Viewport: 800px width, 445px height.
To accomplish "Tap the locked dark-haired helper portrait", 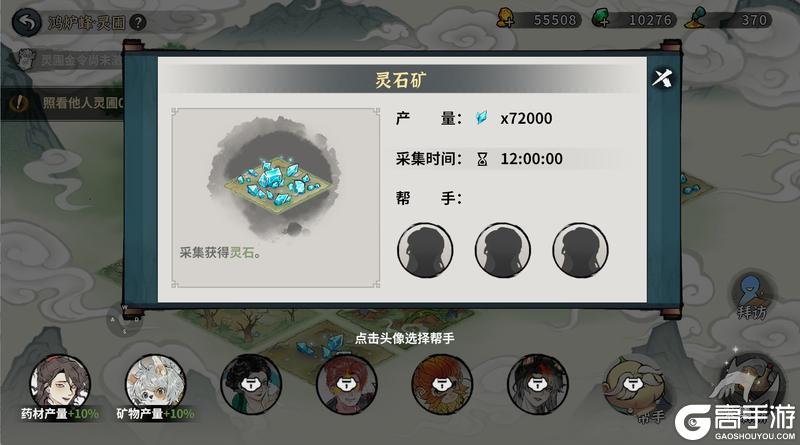I will [251, 384].
